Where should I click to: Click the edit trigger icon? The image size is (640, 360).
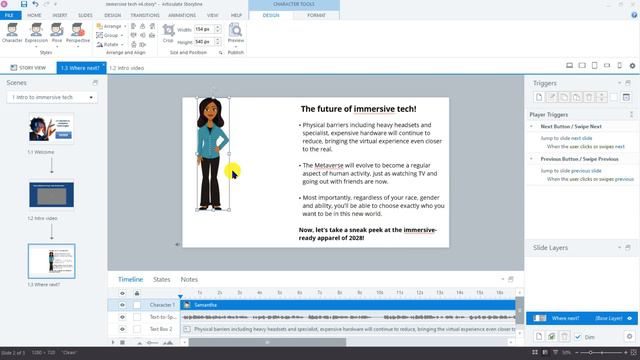tap(551, 97)
